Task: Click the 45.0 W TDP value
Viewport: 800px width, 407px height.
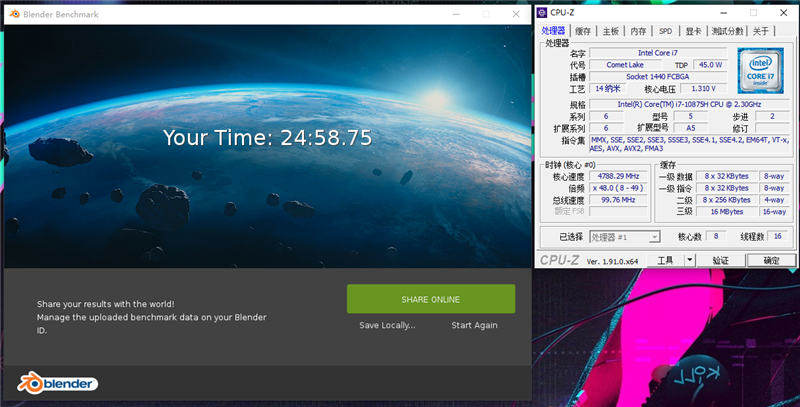Action: pyautogui.click(x=710, y=65)
